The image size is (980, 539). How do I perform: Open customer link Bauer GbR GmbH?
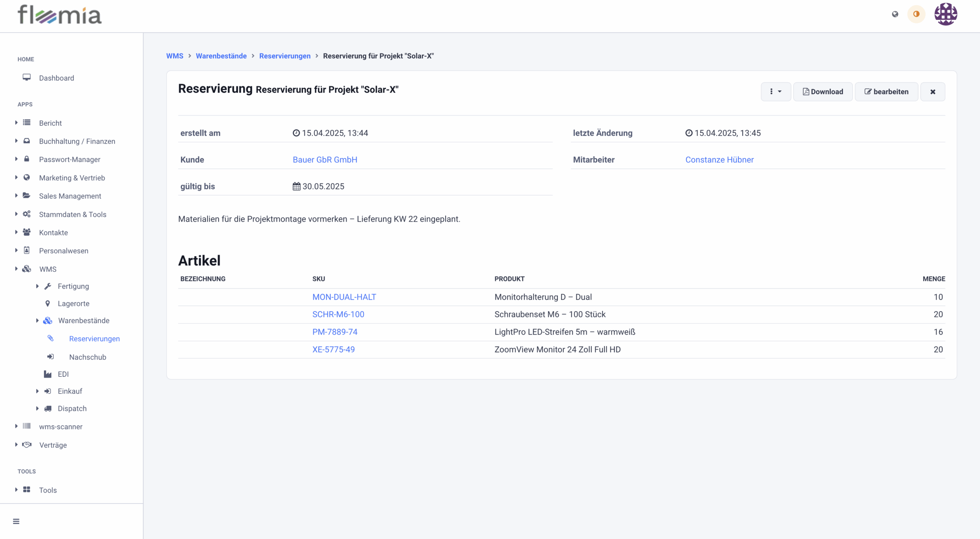[325, 160]
